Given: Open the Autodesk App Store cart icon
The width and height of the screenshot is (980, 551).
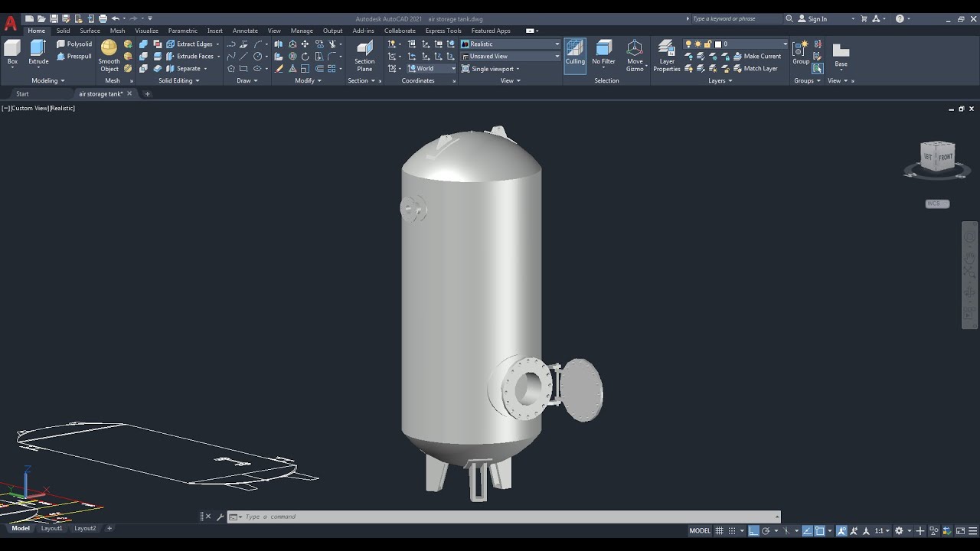Looking at the screenshot, I should 864,18.
